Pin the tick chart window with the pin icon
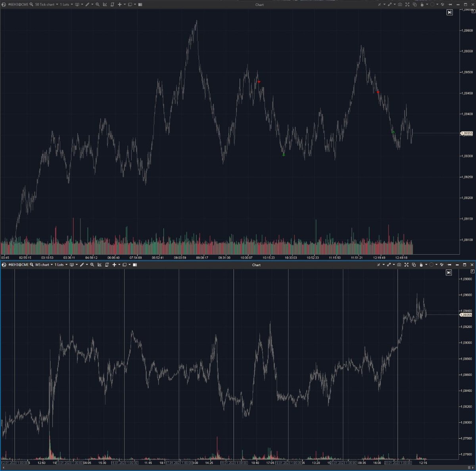The height and width of the screenshot is (471, 476). 450,4
